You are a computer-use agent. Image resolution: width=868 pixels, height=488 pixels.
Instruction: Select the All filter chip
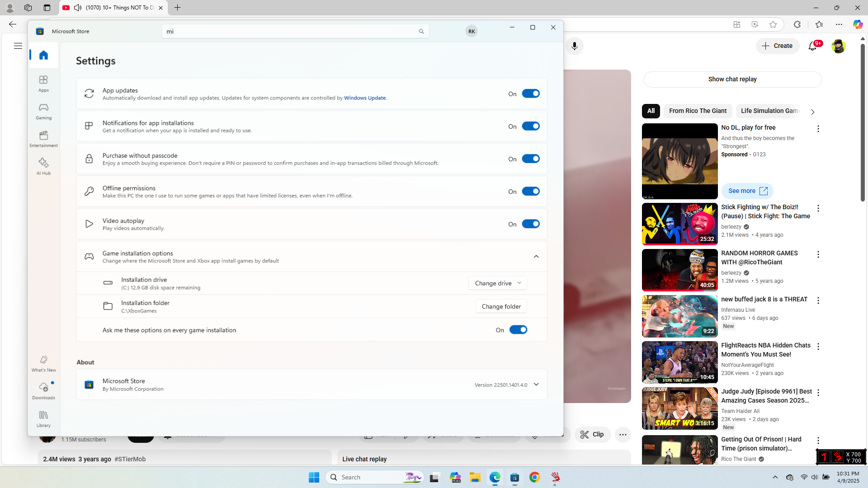[651, 111]
